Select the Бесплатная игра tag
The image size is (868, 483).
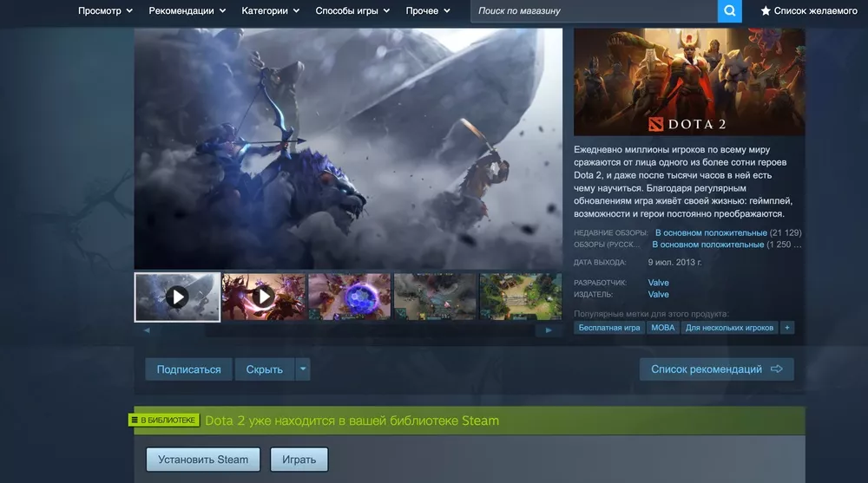pos(609,328)
